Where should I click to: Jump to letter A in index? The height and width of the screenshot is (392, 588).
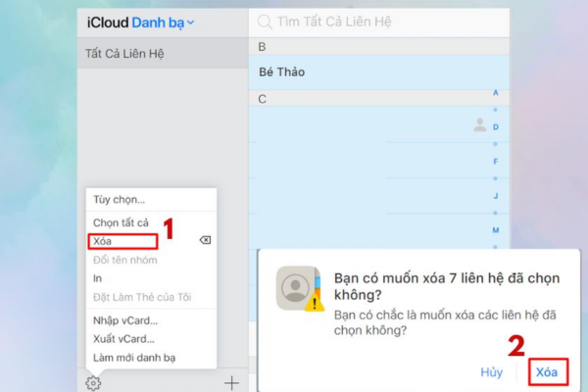tap(495, 93)
